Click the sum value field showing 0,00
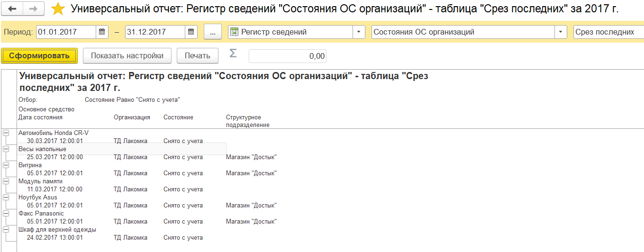 pyautogui.click(x=287, y=56)
